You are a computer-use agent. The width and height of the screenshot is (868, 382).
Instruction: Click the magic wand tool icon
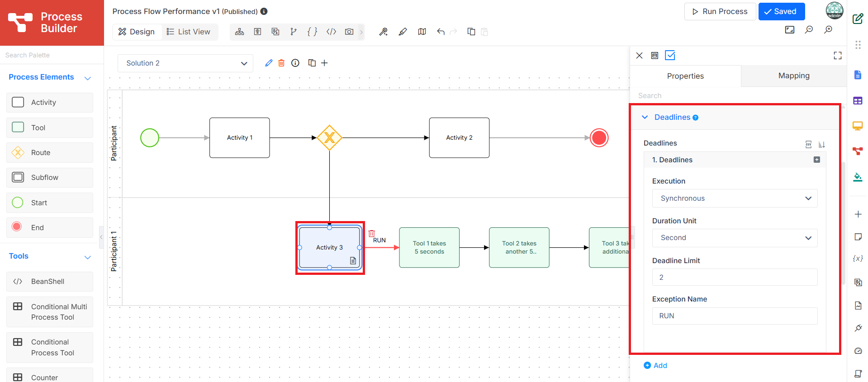(x=384, y=32)
